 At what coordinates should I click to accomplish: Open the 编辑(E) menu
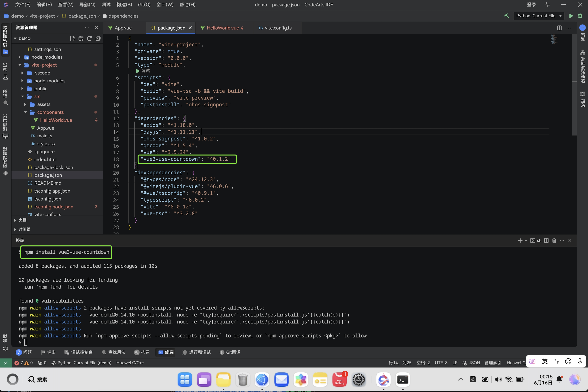point(44,5)
